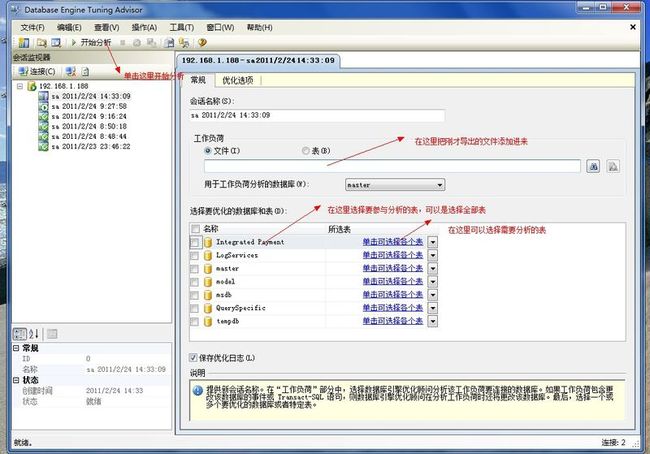Open table dropdown arrow for Integrated Payment row
This screenshot has height=454, width=650.
pyautogui.click(x=433, y=242)
